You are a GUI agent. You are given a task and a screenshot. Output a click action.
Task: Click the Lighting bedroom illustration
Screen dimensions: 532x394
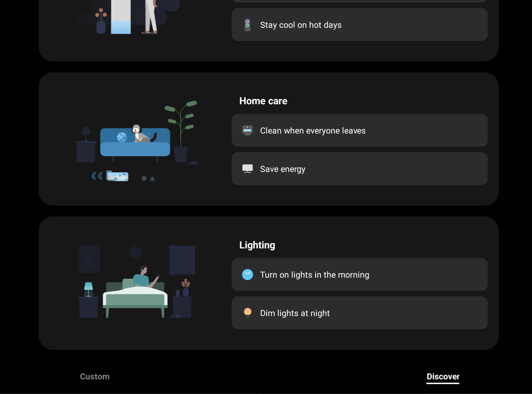pyautogui.click(x=138, y=281)
